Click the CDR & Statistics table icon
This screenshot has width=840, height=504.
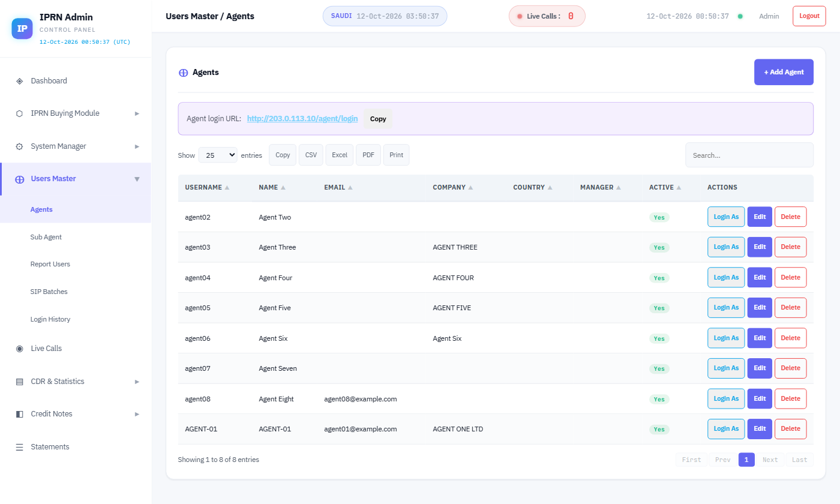[x=19, y=382]
